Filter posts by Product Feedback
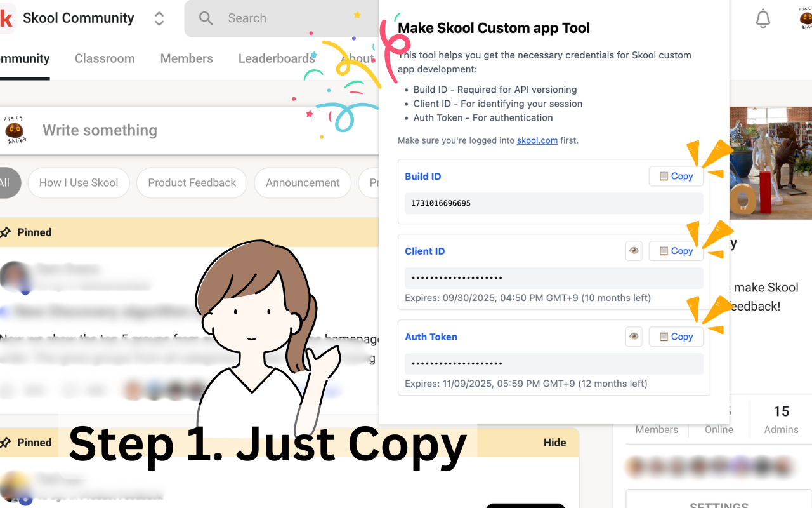812x508 pixels. pyautogui.click(x=192, y=183)
